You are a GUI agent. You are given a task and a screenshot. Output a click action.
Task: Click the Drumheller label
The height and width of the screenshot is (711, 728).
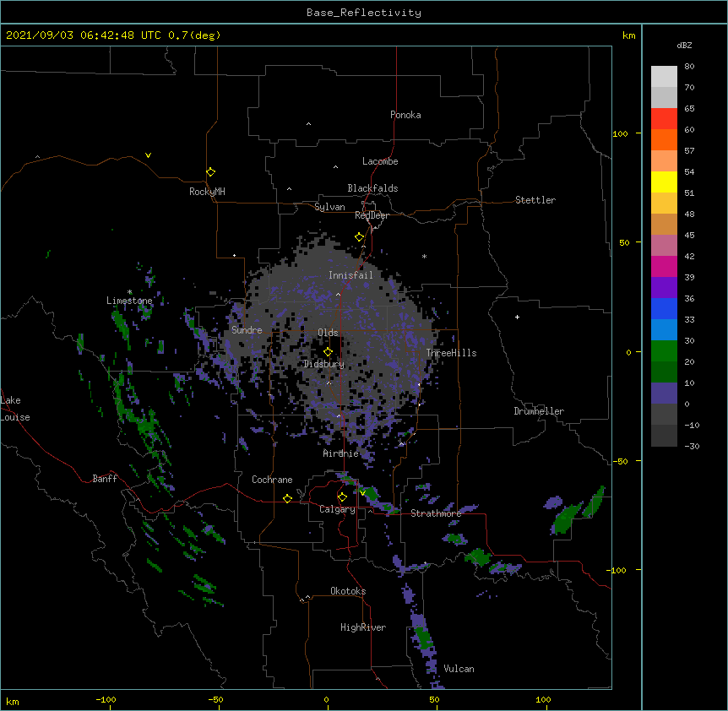pyautogui.click(x=539, y=411)
